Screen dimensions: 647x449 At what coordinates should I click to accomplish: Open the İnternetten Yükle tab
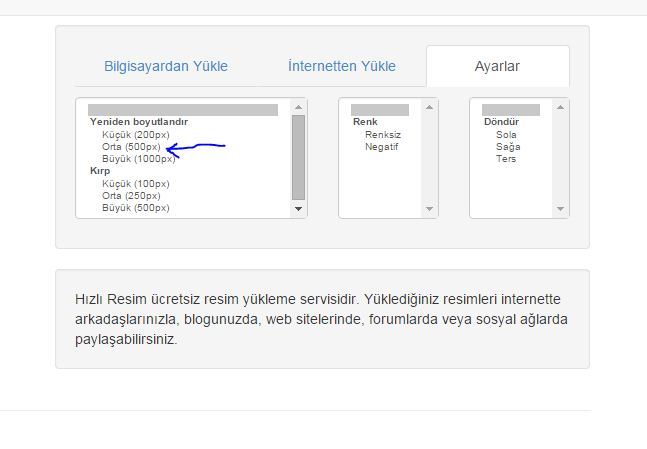point(342,66)
